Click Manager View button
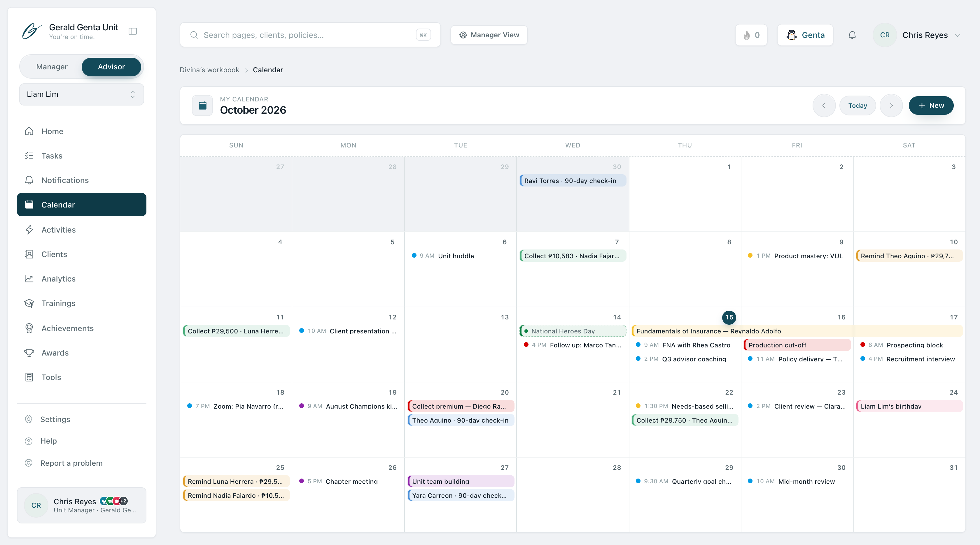This screenshot has height=545, width=980. (x=489, y=35)
